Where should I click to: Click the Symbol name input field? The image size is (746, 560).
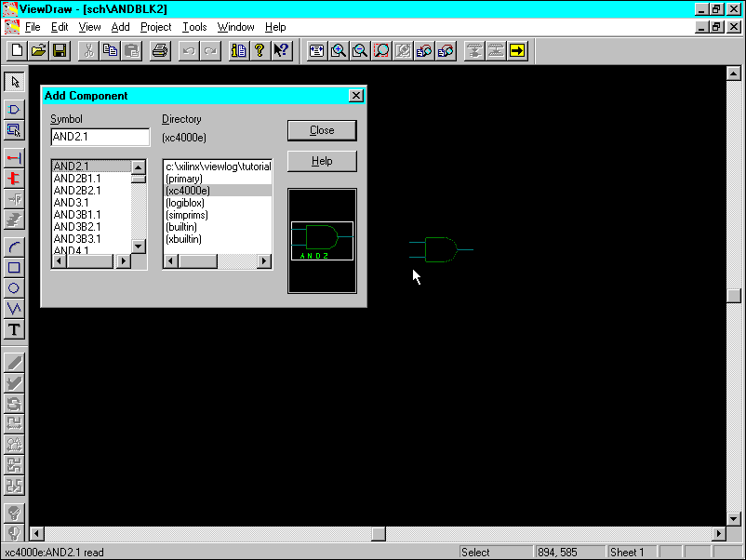[100, 137]
